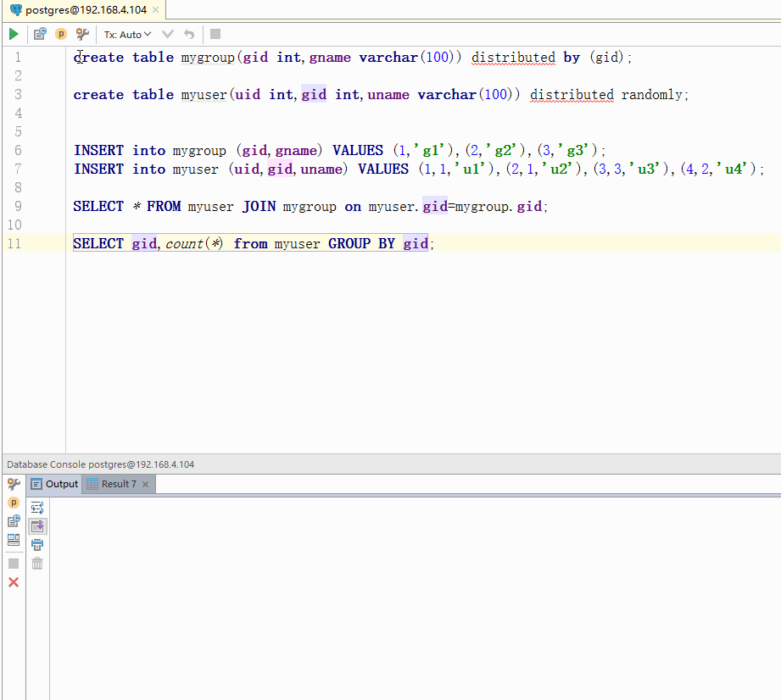This screenshot has height=700, width=781.
Task: Click the 'u4' string on line 7
Action: click(x=732, y=169)
